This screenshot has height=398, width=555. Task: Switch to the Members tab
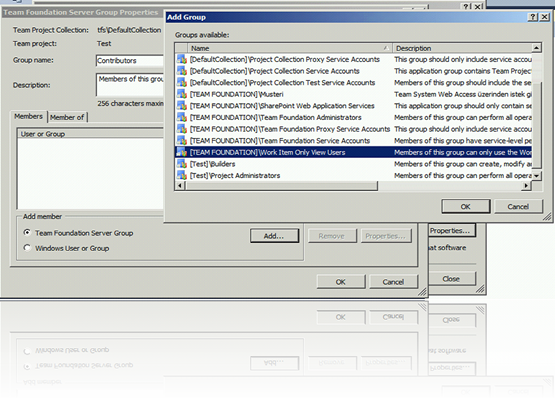(28, 116)
